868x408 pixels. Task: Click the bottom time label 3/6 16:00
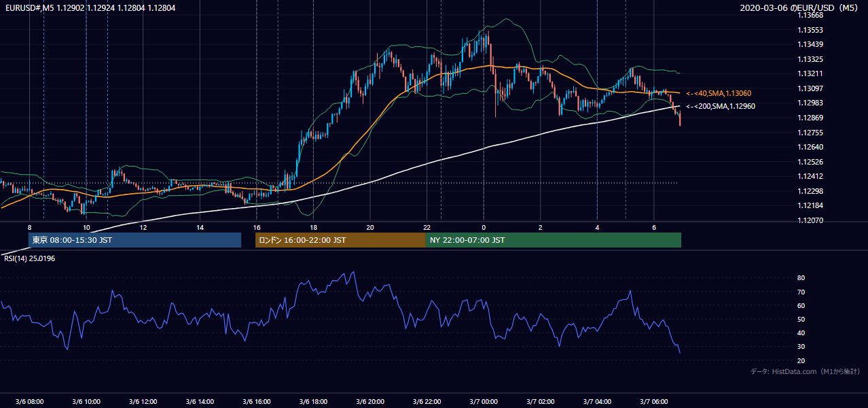click(x=256, y=402)
